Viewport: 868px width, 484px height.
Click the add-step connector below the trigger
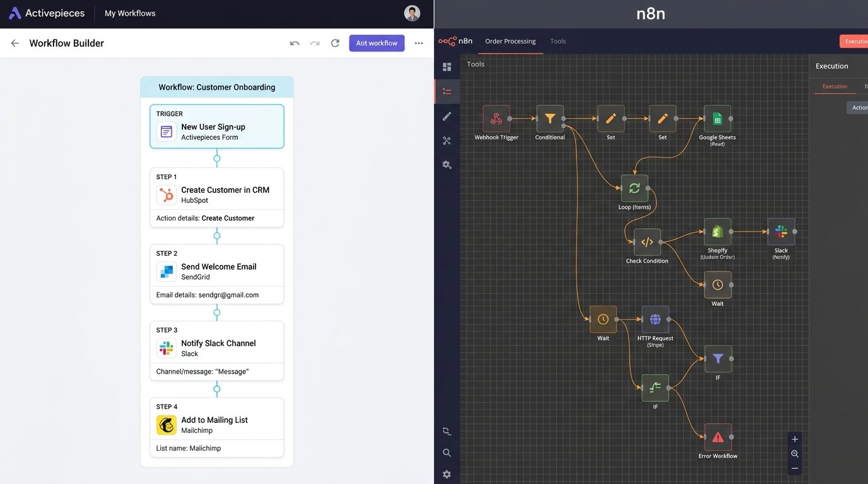[217, 158]
